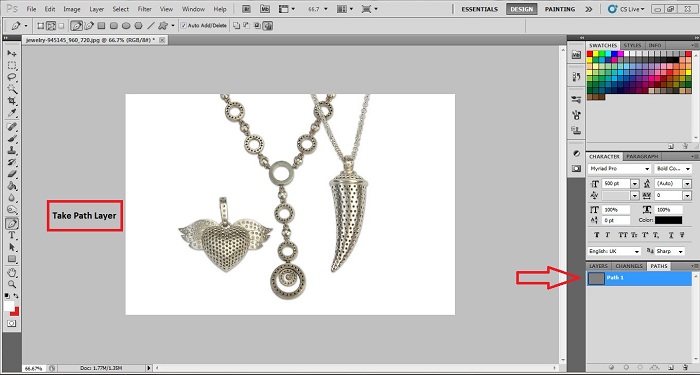
Task: Select the Rectangle shape tool in toolbox
Action: coord(12,259)
